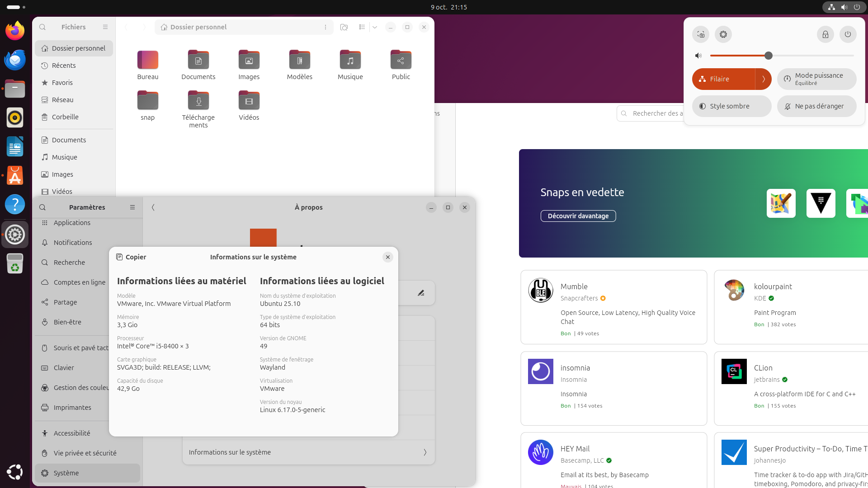
Task: Open Accessibilité settings section
Action: pos(72,433)
